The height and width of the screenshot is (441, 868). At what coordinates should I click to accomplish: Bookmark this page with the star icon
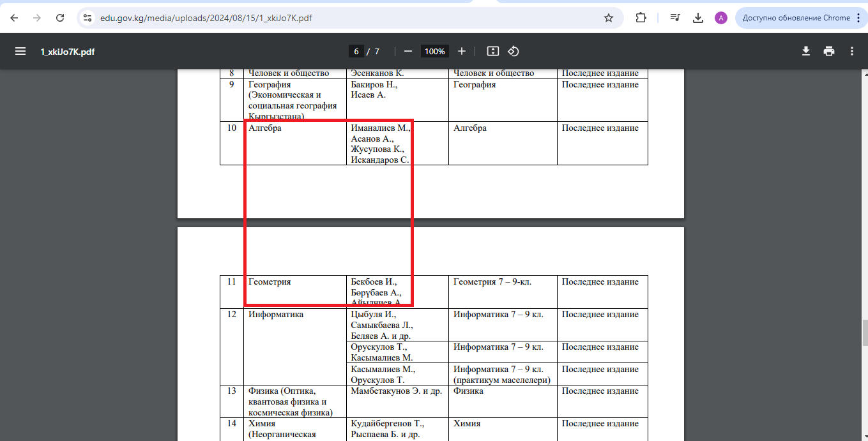coord(609,18)
